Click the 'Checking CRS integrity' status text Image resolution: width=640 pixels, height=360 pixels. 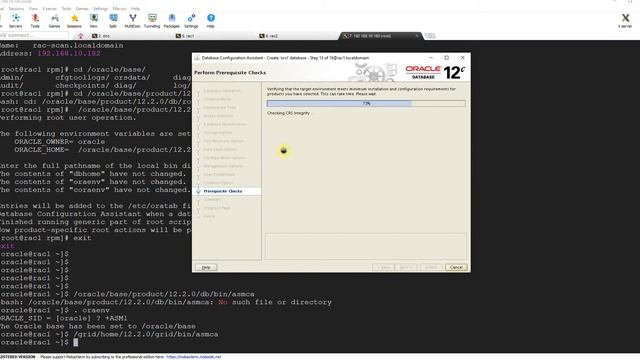click(x=289, y=113)
